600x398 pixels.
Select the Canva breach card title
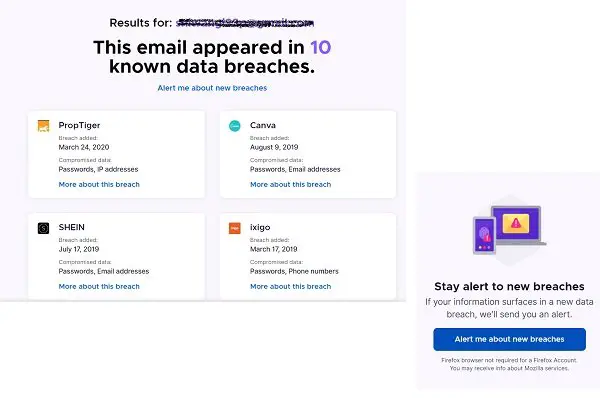tap(262, 125)
